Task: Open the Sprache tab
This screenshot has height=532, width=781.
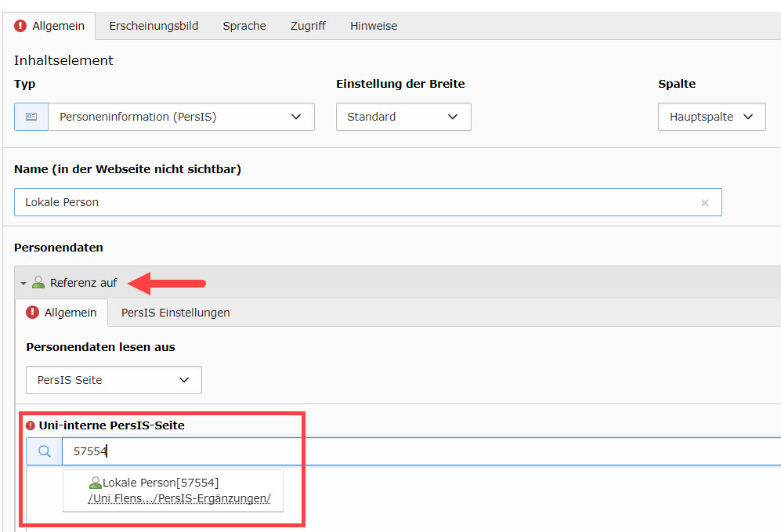Action: [x=244, y=26]
